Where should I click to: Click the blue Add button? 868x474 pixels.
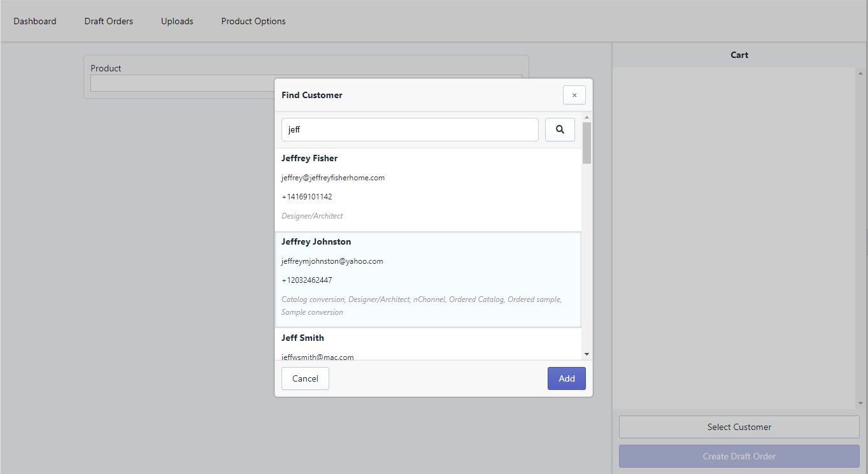click(566, 378)
